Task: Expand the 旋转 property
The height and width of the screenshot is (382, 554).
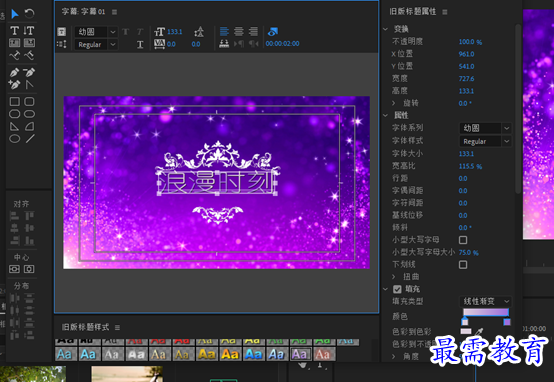Action: (394, 103)
